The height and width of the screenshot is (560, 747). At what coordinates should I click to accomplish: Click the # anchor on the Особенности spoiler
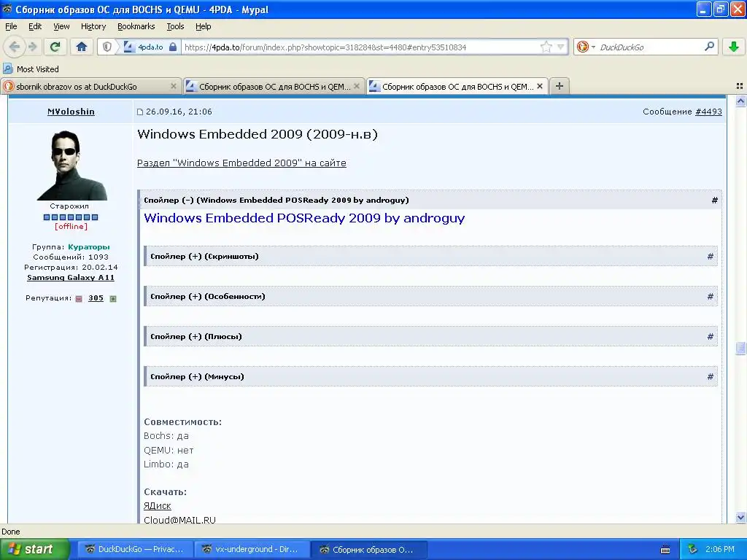coord(711,297)
